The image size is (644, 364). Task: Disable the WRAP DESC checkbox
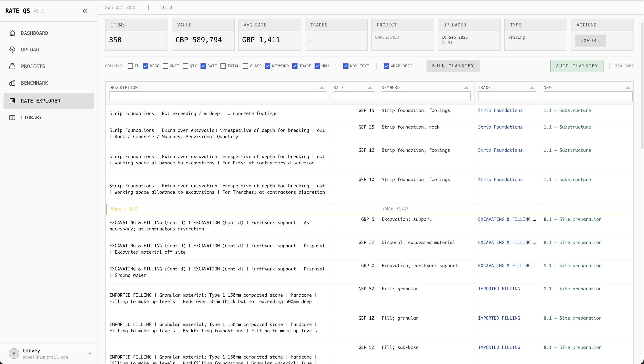[x=386, y=66]
